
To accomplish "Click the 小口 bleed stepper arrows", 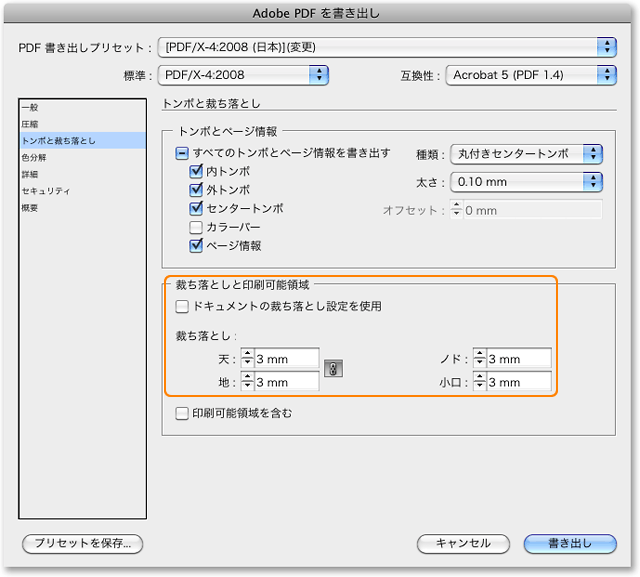I will [x=479, y=382].
